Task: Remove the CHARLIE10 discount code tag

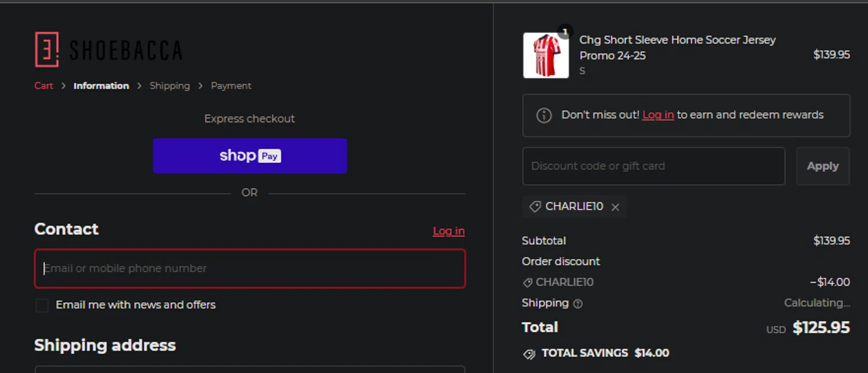Action: click(x=615, y=207)
